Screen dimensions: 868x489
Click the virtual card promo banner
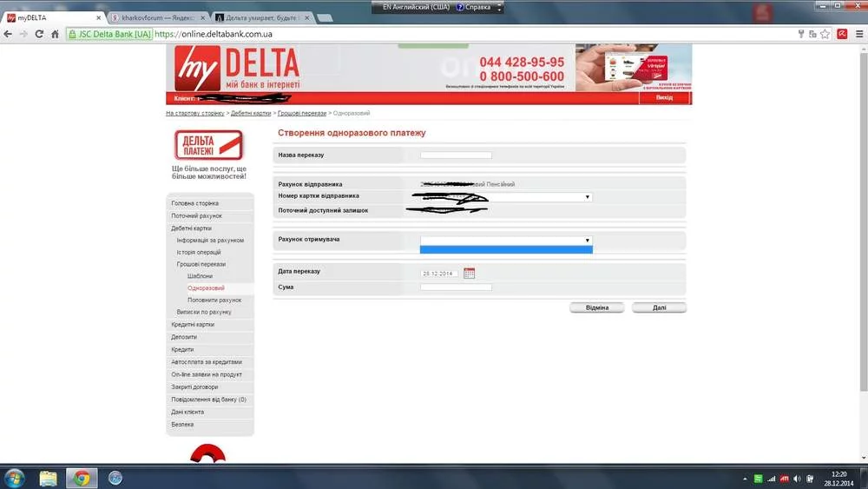tap(634, 68)
